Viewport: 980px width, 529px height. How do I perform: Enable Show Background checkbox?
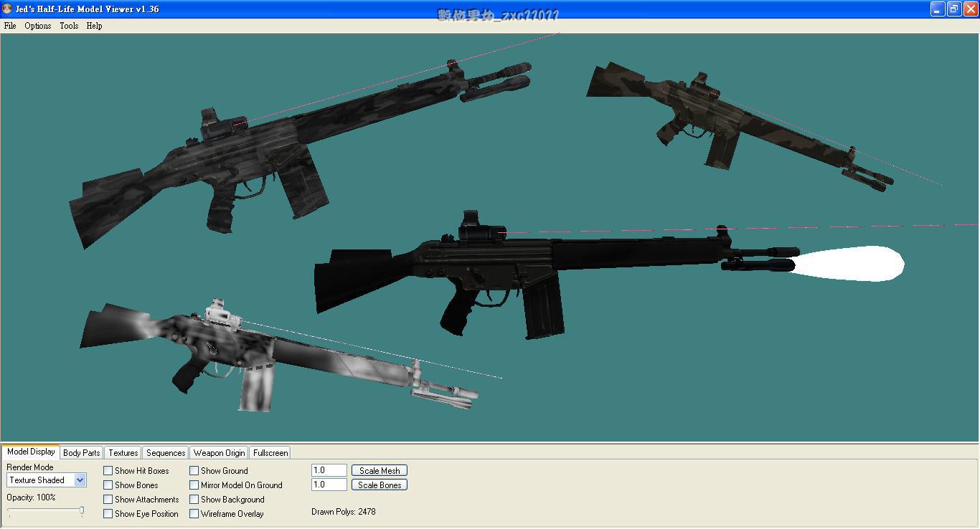pos(194,500)
